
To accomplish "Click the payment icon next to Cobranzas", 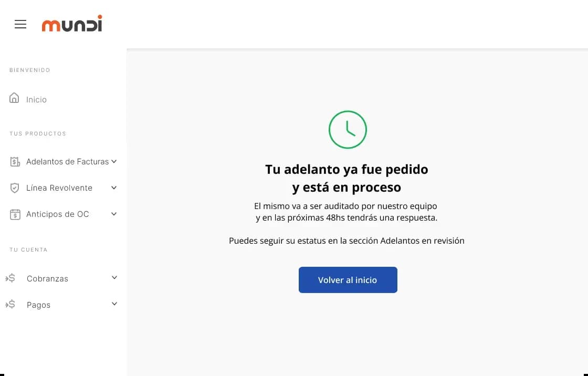I will 10,278.
